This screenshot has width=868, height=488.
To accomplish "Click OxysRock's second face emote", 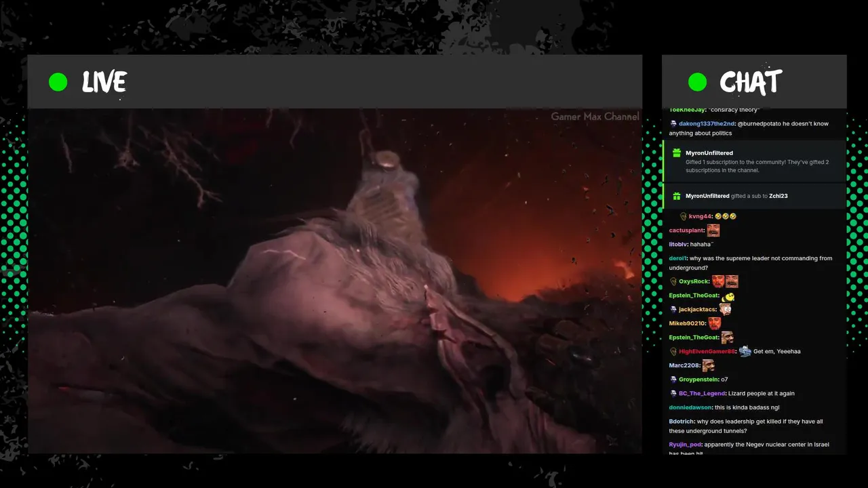I will click(x=732, y=281).
